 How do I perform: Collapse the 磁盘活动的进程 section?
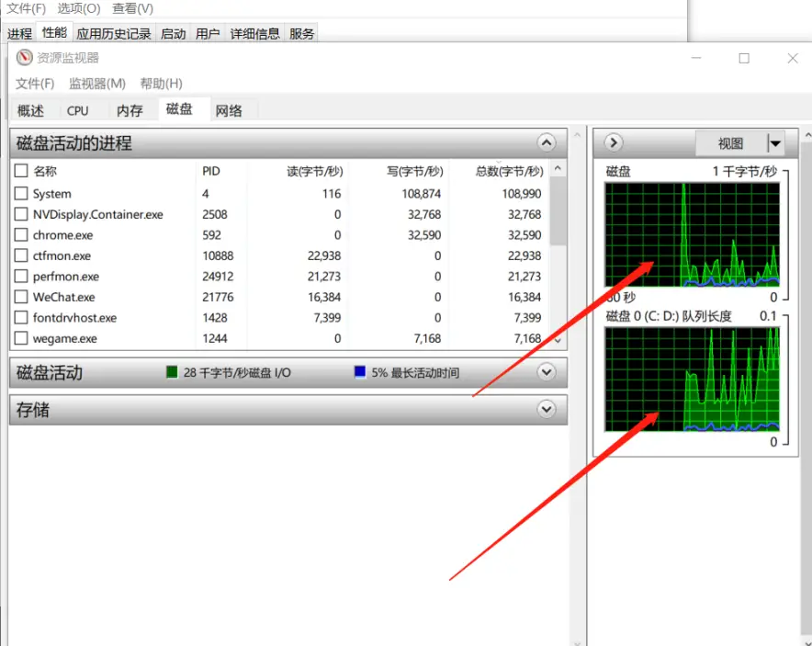point(547,143)
